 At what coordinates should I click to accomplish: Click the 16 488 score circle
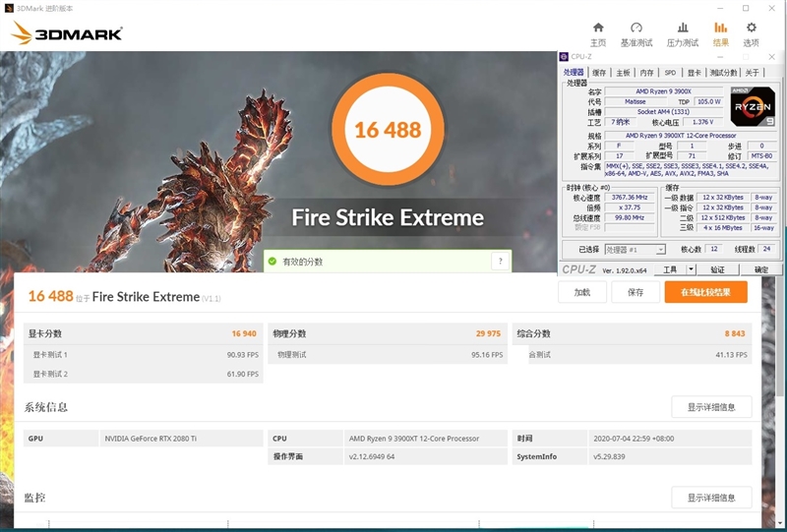point(388,130)
